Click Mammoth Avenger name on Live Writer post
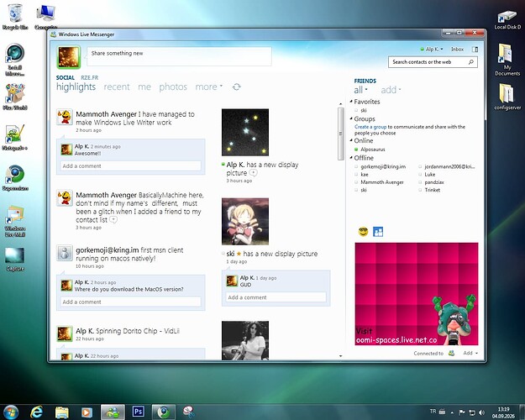525x420 pixels. point(107,114)
